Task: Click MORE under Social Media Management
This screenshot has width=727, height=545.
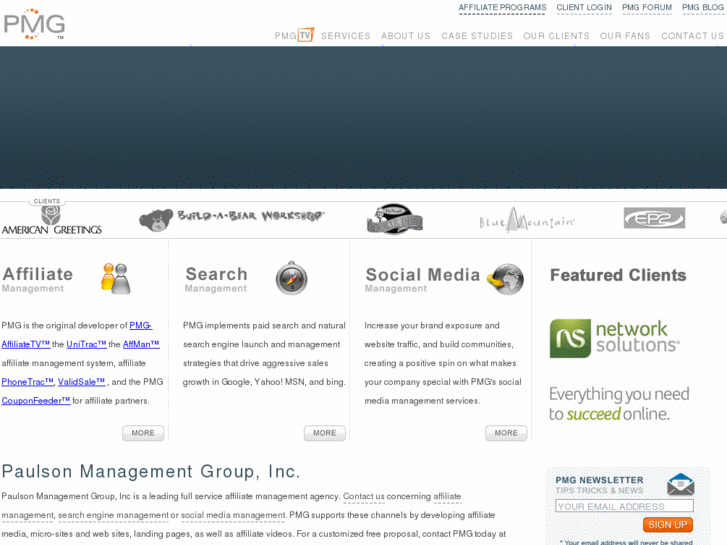Action: 506,433
